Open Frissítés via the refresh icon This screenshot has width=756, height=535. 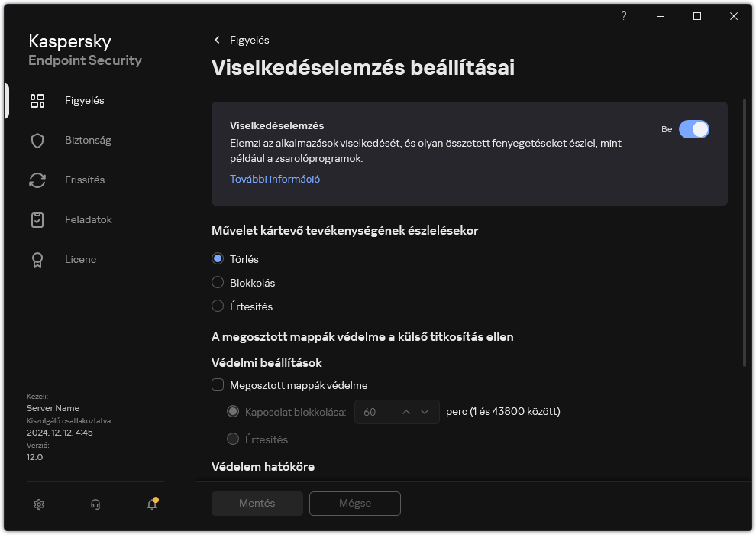37,180
